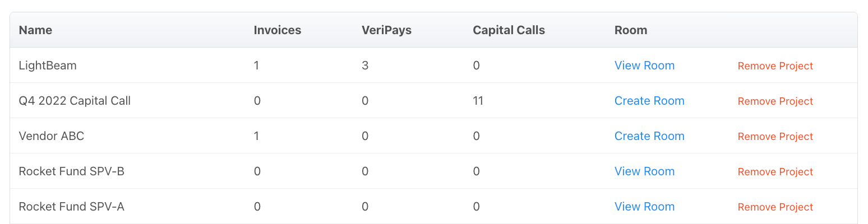Select the Vendor ABC row name

[x=51, y=136]
